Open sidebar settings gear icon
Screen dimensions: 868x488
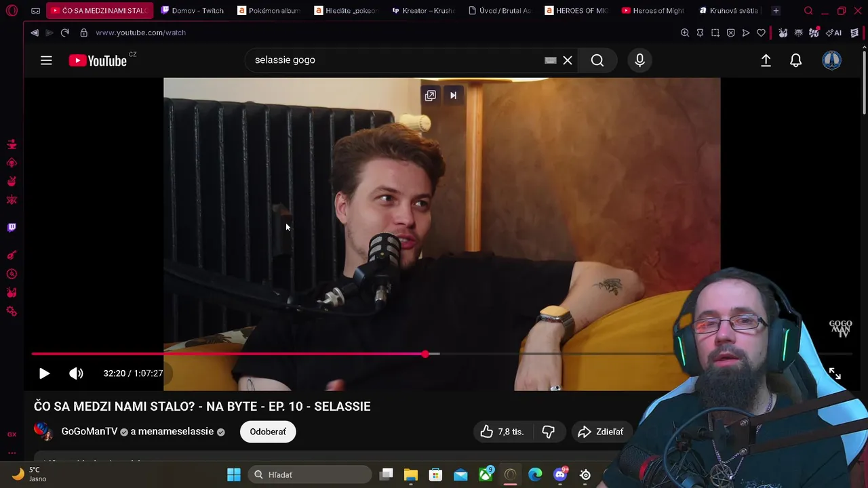point(12,311)
